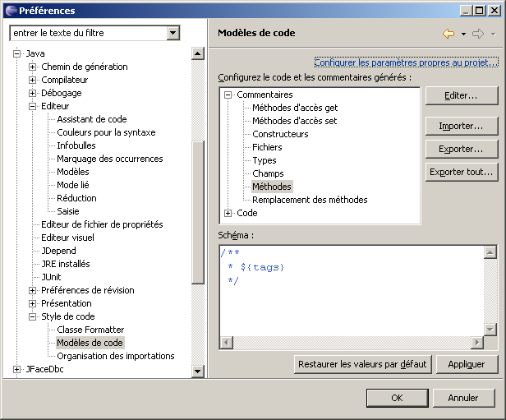Viewport: 506px width, 420px height.
Task: Open the back history dropdown arrow
Action: [x=463, y=35]
